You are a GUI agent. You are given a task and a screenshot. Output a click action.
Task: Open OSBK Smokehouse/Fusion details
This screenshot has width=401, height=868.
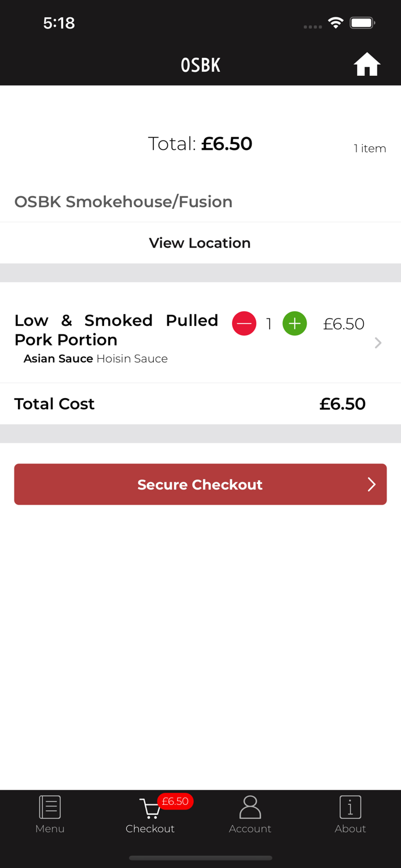point(123,202)
